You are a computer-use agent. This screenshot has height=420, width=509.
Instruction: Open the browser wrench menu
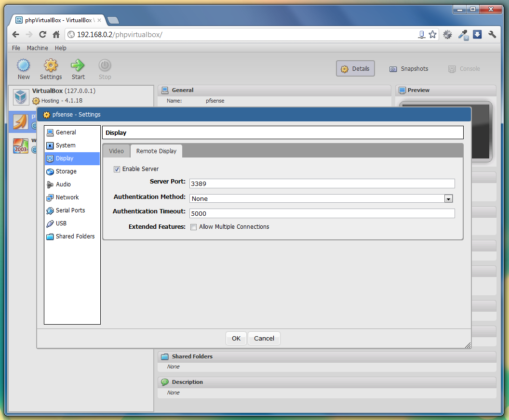[492, 34]
